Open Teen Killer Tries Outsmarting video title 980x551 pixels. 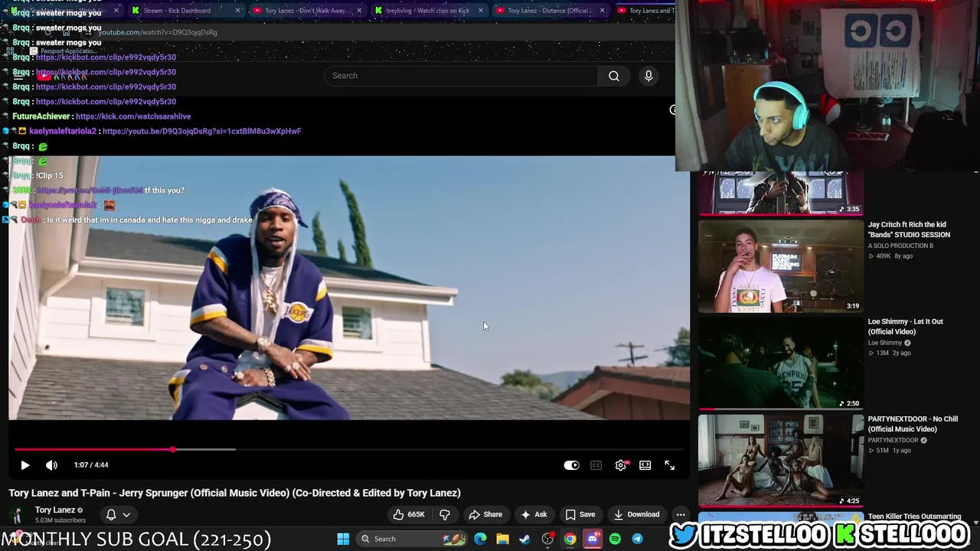pyautogui.click(x=914, y=517)
